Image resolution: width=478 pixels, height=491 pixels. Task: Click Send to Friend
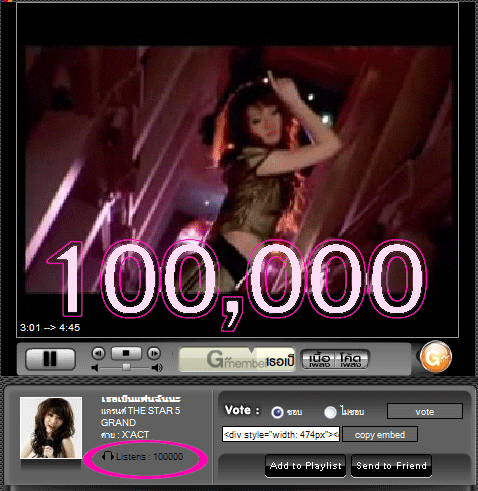(x=391, y=466)
